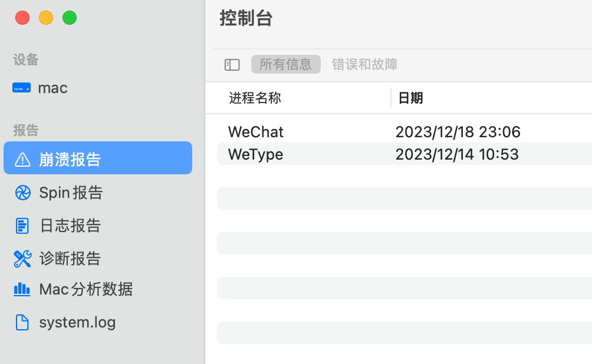This screenshot has width=592, height=364.
Task: Click the 诊断报告 wrench tools icon
Action: [x=22, y=259]
